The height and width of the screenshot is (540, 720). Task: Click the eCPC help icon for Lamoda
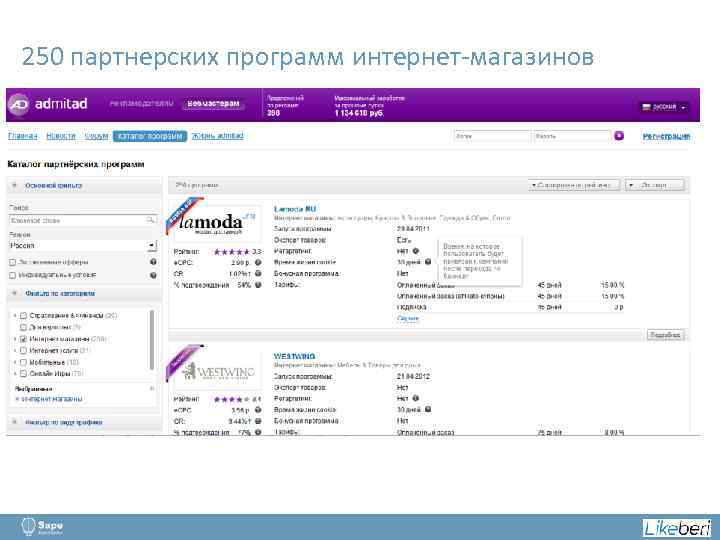pos(258,263)
